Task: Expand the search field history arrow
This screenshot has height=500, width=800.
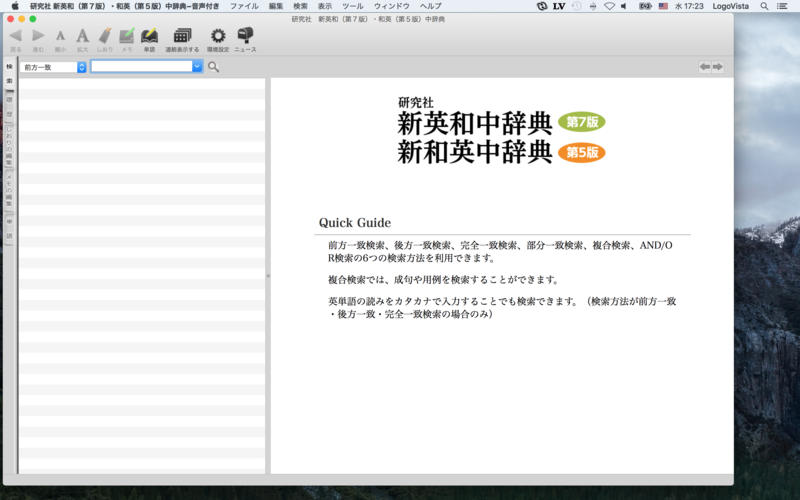Action: click(197, 67)
